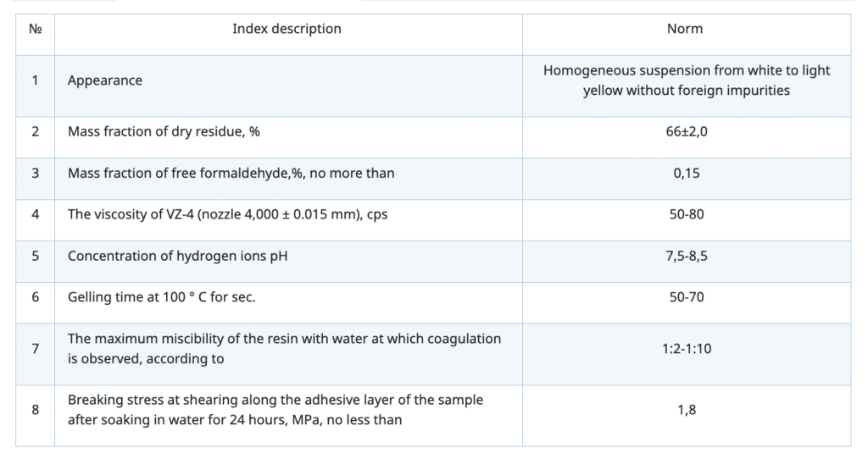Click the "Index description" column header
Image resolution: width=868 pixels, height=470 pixels.
click(287, 29)
